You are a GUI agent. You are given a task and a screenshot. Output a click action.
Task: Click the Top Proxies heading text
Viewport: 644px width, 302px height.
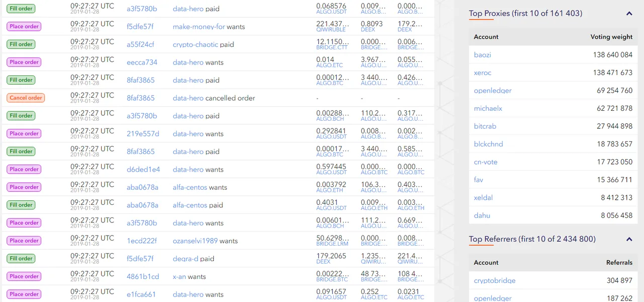click(526, 14)
